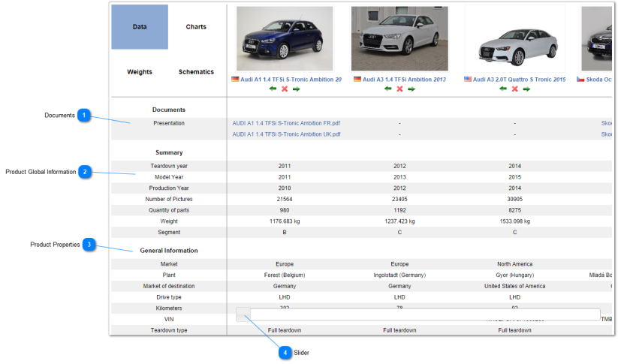Open Audi A1 1.4 TFSi S-Tronic Ambition link
The width and height of the screenshot is (618, 364).
point(291,80)
